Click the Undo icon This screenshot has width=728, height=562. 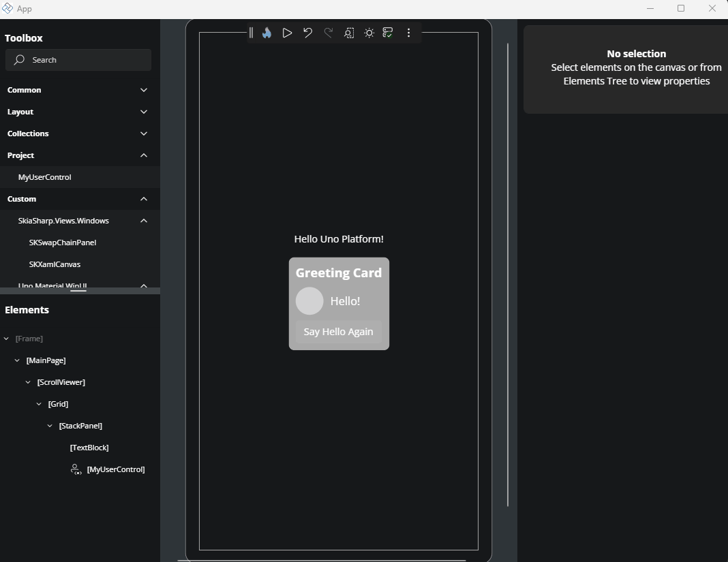tap(307, 33)
